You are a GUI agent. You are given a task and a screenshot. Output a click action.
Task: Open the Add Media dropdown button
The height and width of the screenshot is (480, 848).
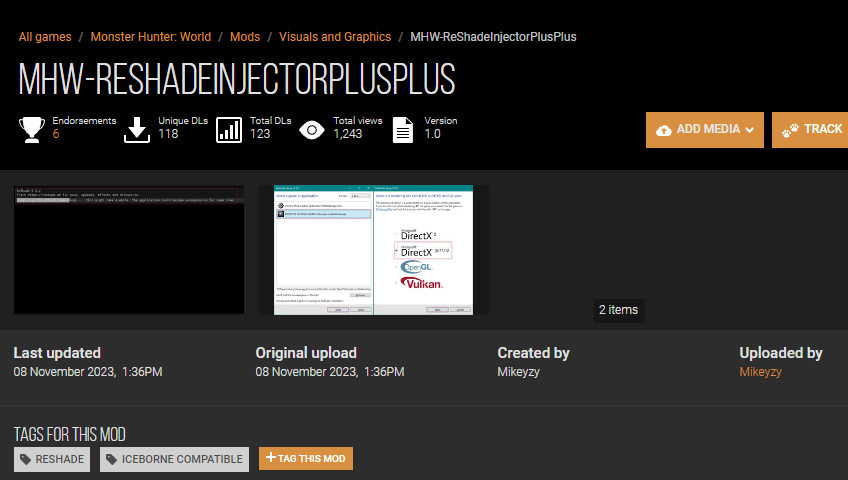pyautogui.click(x=705, y=130)
